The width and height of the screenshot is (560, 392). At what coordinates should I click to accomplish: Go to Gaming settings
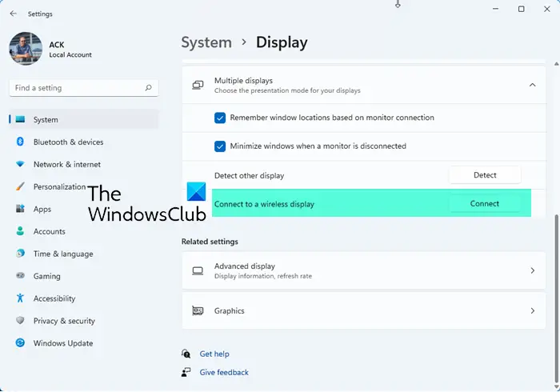83,276
